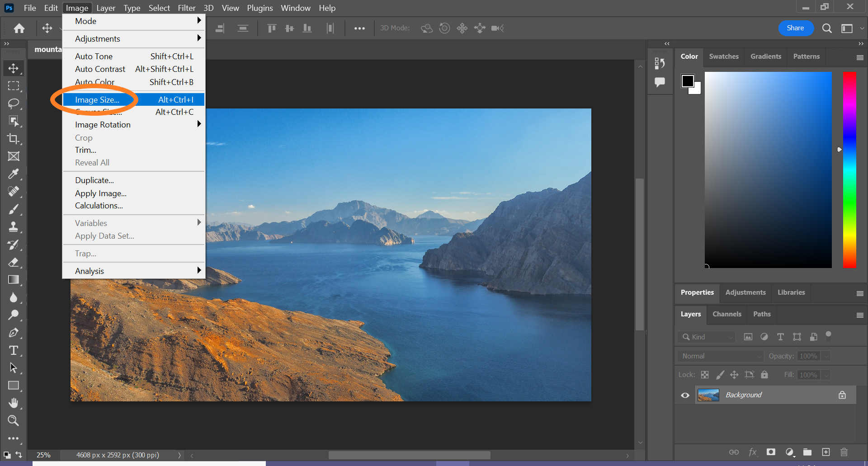
Task: Select the Brush tool
Action: point(14,209)
